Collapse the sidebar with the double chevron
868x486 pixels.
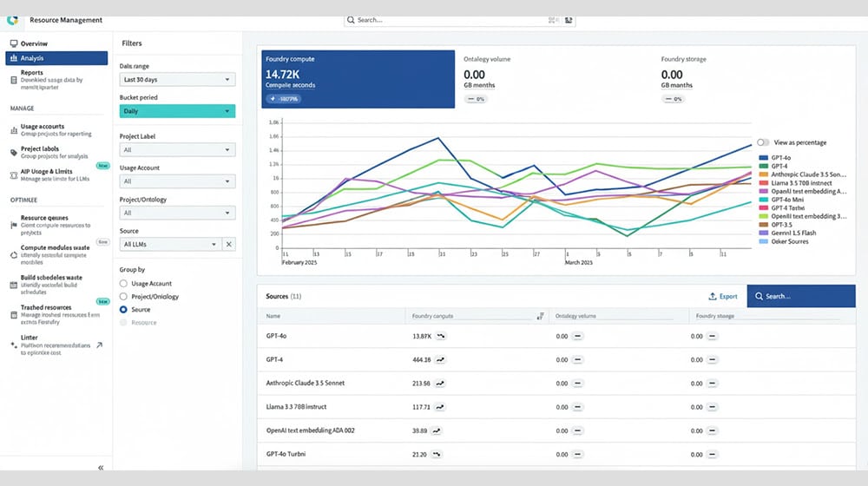pyautogui.click(x=101, y=467)
